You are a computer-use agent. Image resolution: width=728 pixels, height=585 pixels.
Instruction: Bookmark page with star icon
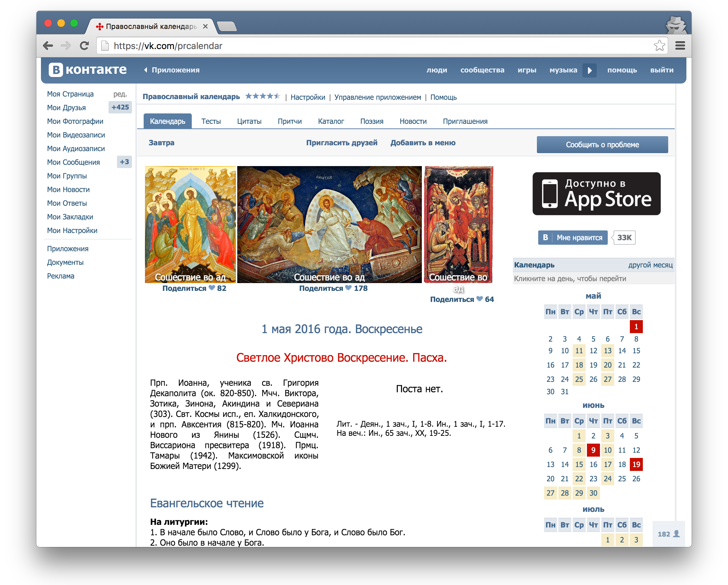coord(659,45)
